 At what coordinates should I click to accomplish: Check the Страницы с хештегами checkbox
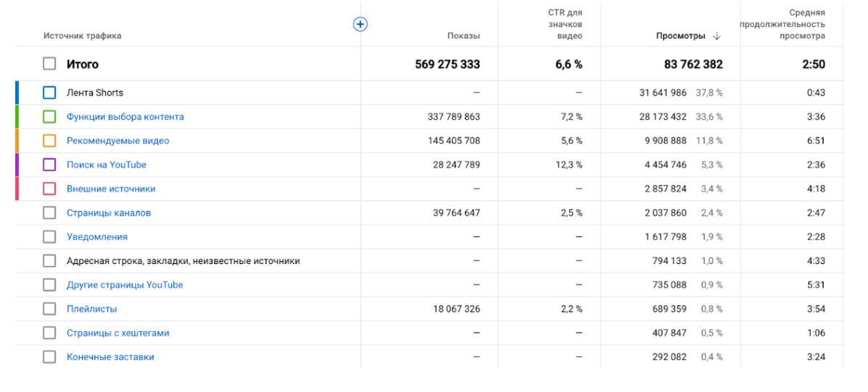click(49, 333)
